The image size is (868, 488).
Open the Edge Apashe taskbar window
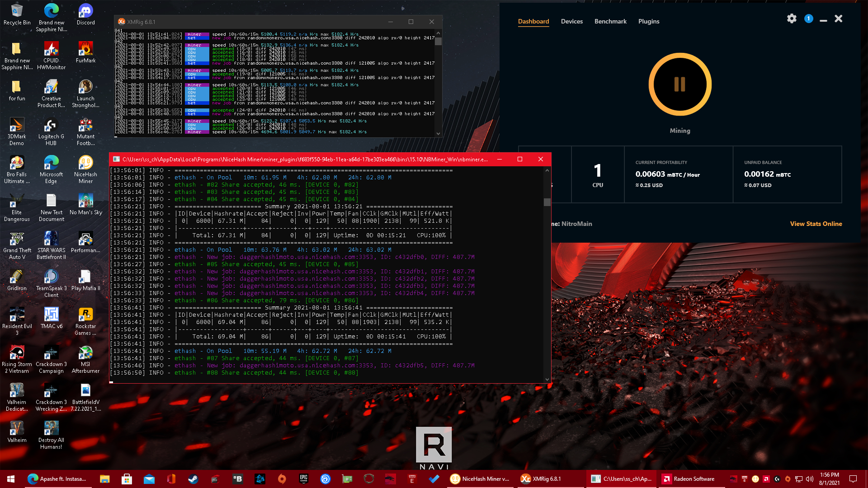point(57,479)
